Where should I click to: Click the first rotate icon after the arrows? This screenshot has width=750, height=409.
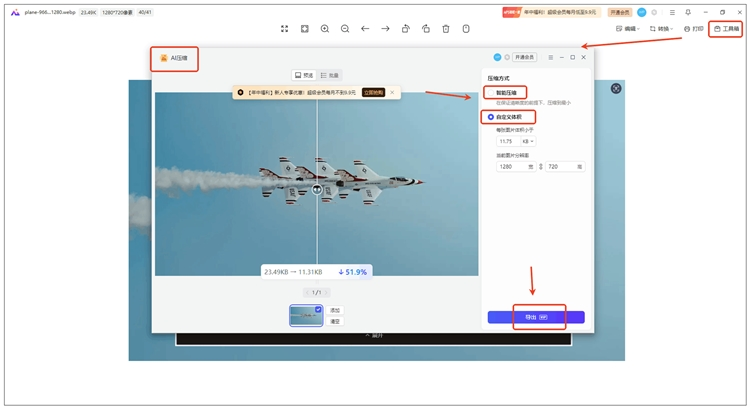[406, 29]
